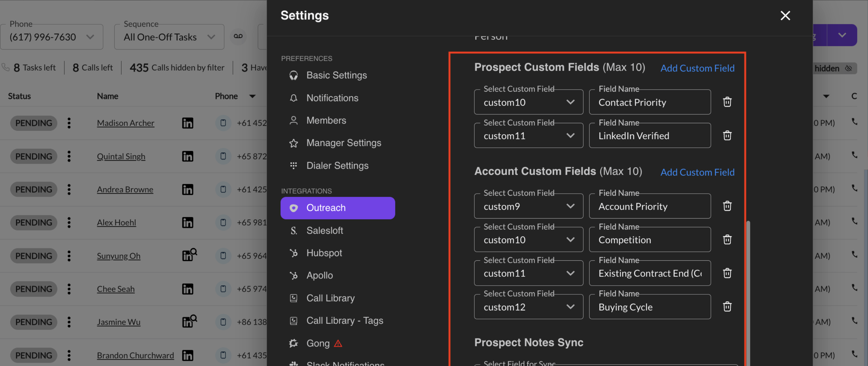The image size is (868, 366).
Task: Edit the Account Priority field name
Action: click(650, 206)
